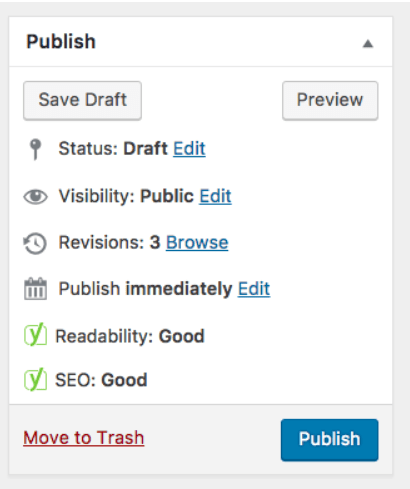This screenshot has height=489, width=410.
Task: Click the status pin icon
Action: tap(35, 149)
